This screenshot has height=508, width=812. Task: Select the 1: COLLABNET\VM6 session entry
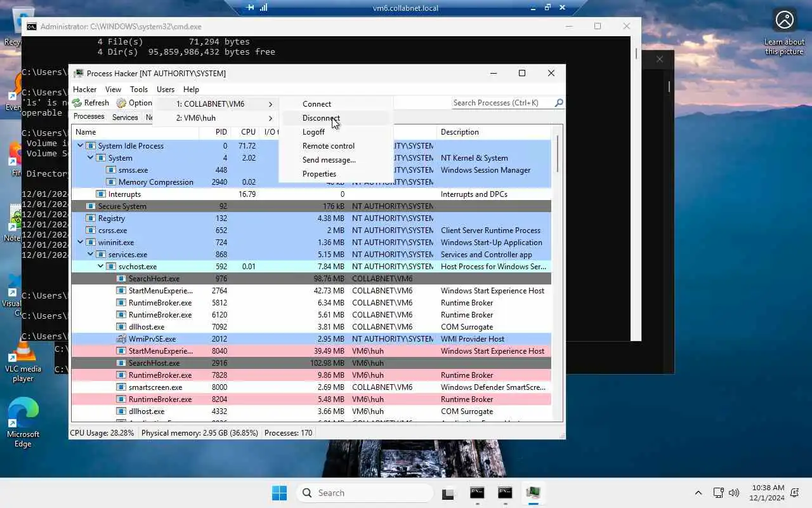(218, 104)
